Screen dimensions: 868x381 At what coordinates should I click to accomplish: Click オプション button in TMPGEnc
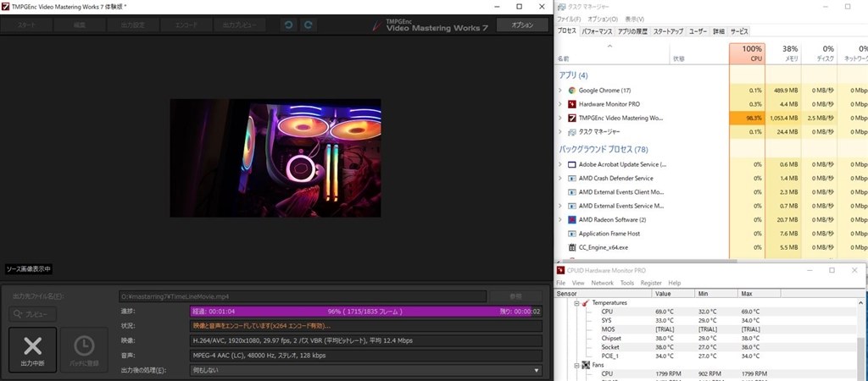pos(522,25)
